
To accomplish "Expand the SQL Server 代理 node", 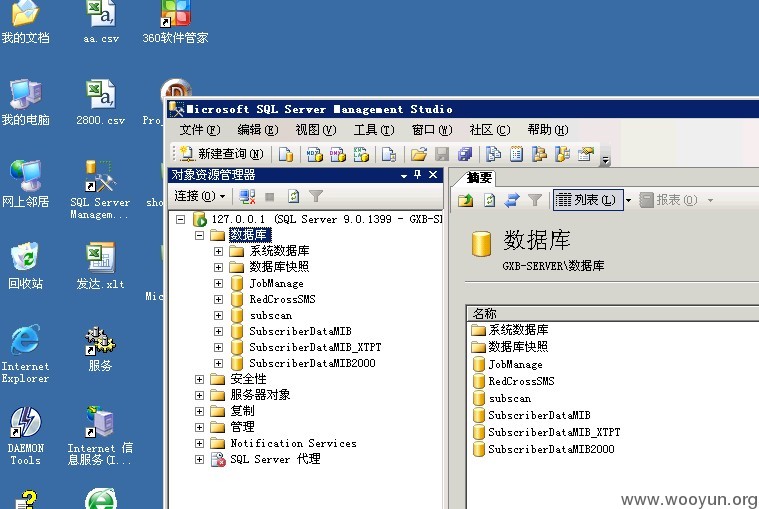I will click(x=199, y=459).
